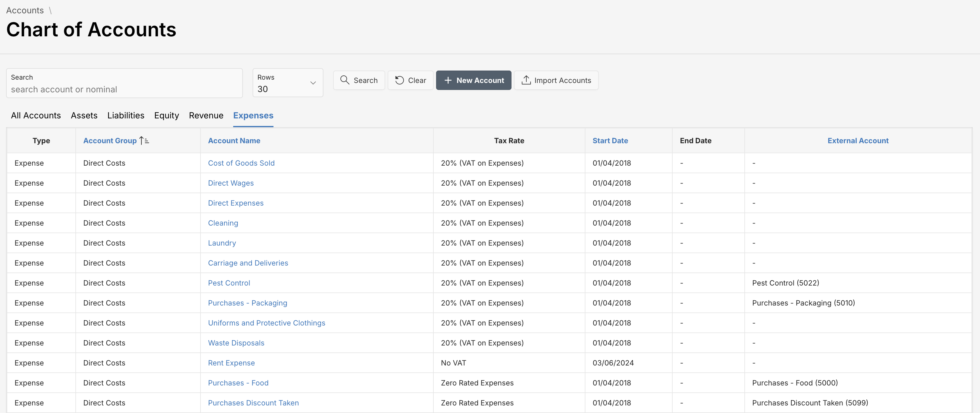Switch to the Revenue tab
The image size is (980, 413).
[x=206, y=116]
